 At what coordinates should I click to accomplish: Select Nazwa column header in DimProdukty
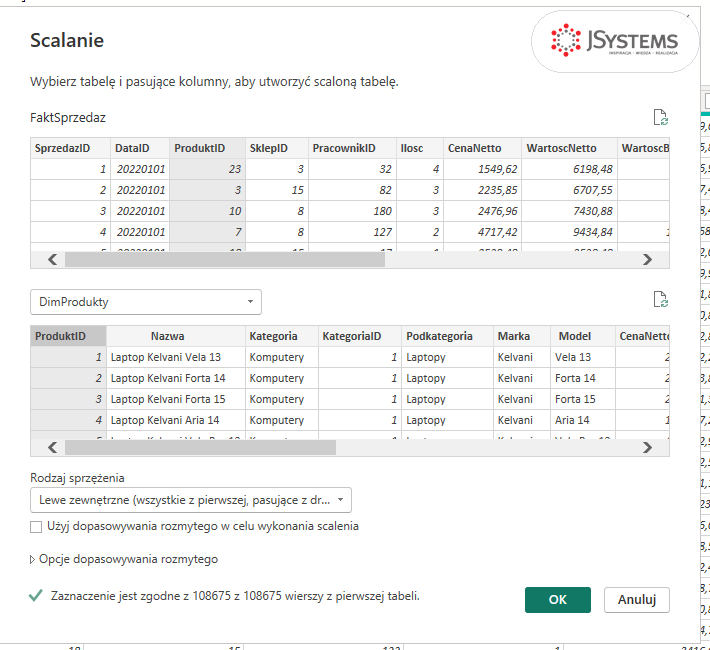pos(176,336)
